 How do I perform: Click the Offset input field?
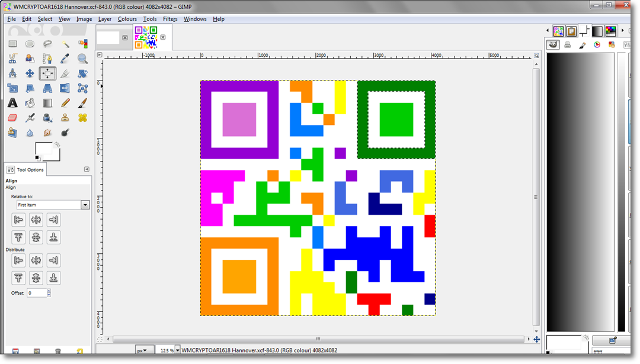37,292
